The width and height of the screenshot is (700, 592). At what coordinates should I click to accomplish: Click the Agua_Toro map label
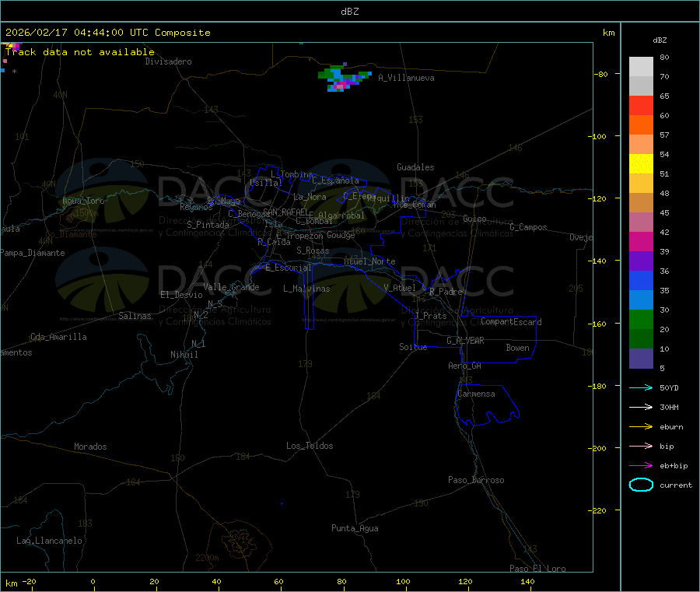[83, 201]
